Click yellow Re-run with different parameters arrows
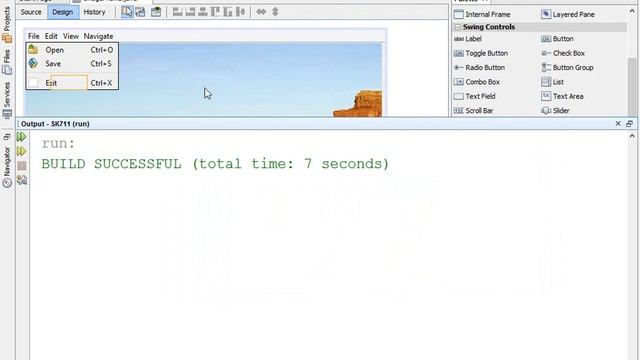Viewport: 640px width, 360px height. click(x=22, y=151)
